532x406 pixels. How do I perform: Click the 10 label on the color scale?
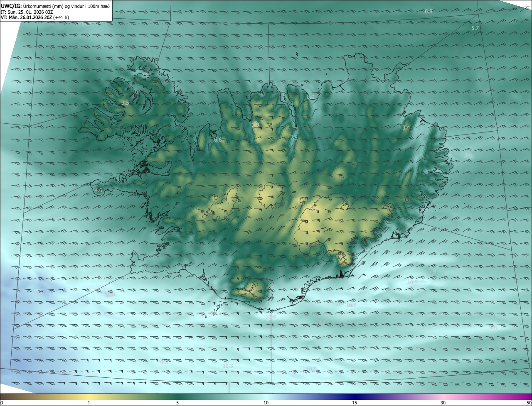tap(266, 403)
